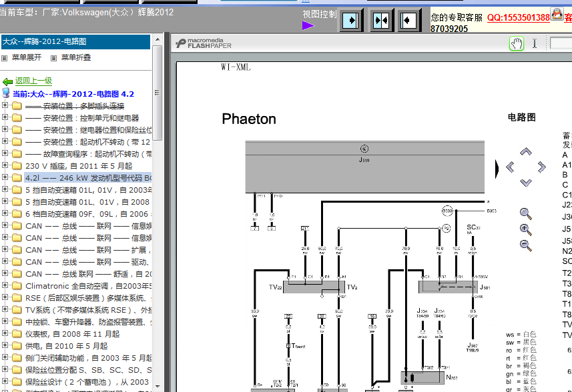Expand the 4.2l 246 kW 发动机 node
The image size is (572, 392).
tap(5, 177)
